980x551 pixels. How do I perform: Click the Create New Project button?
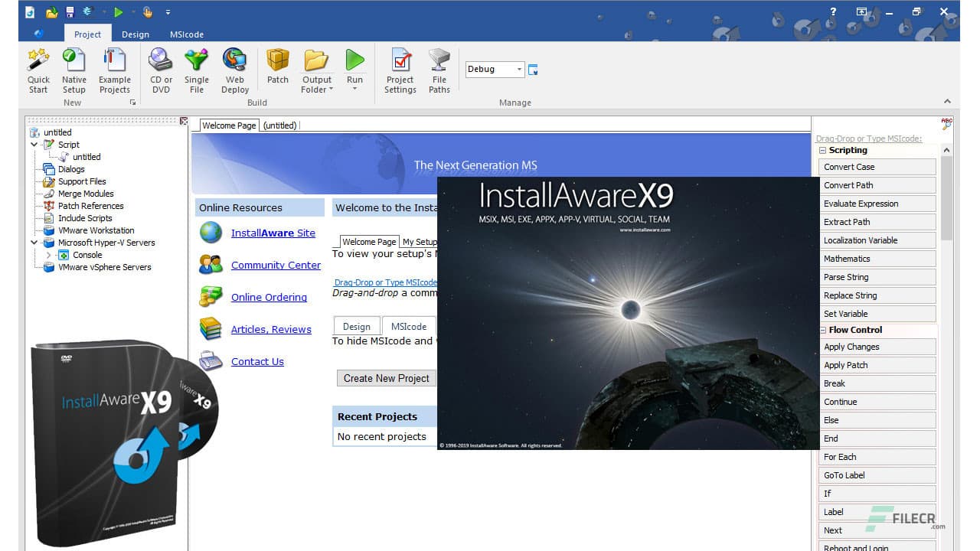coord(386,377)
